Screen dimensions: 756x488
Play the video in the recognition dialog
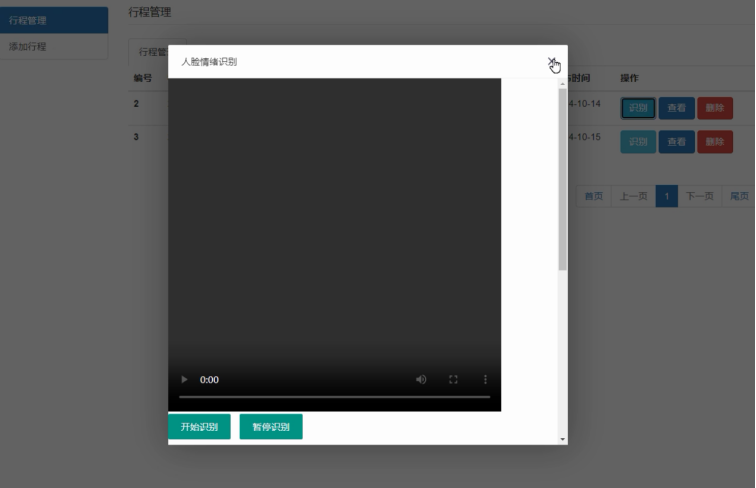(x=184, y=380)
